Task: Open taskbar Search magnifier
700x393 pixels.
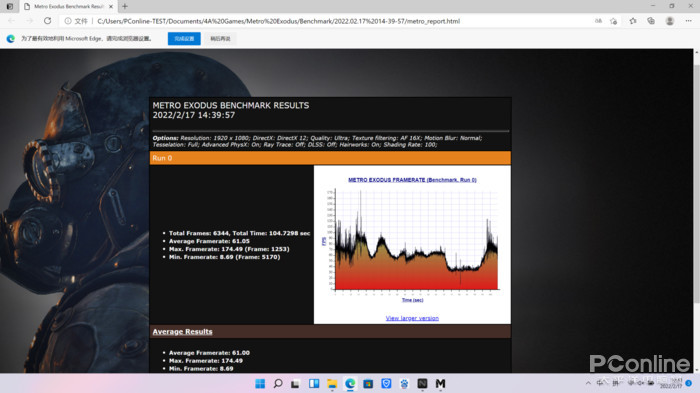Action: [278, 383]
